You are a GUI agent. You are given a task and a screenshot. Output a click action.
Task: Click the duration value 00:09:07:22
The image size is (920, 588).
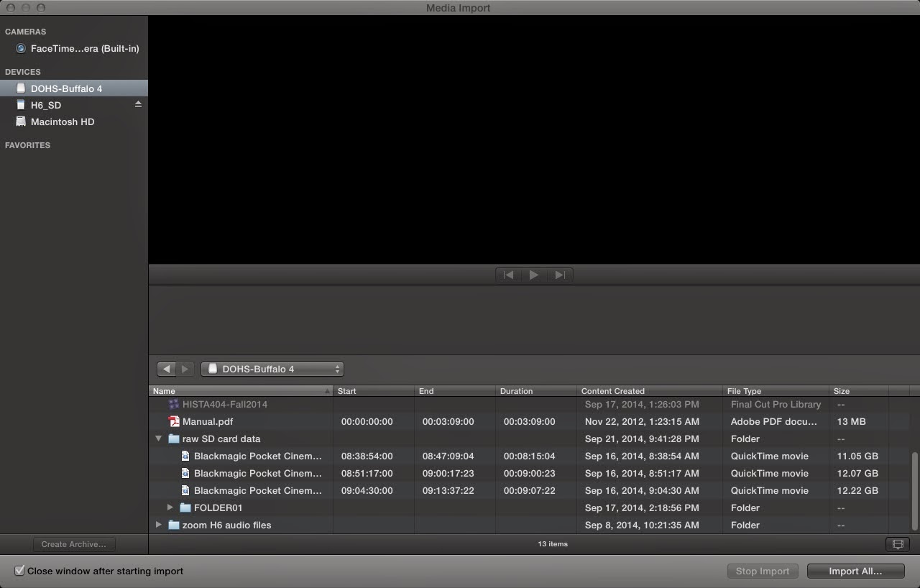coord(529,490)
